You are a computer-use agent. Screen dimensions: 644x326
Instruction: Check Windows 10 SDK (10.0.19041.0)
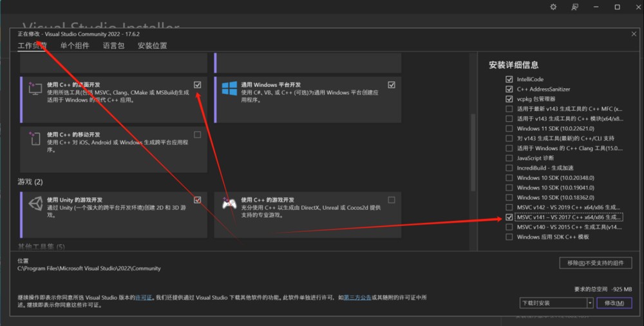pyautogui.click(x=509, y=187)
